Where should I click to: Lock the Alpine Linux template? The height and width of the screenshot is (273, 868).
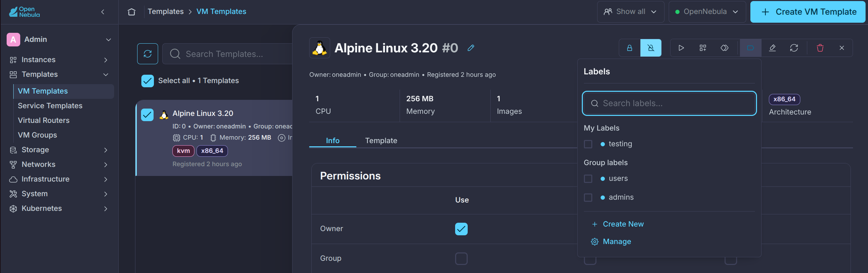click(630, 48)
